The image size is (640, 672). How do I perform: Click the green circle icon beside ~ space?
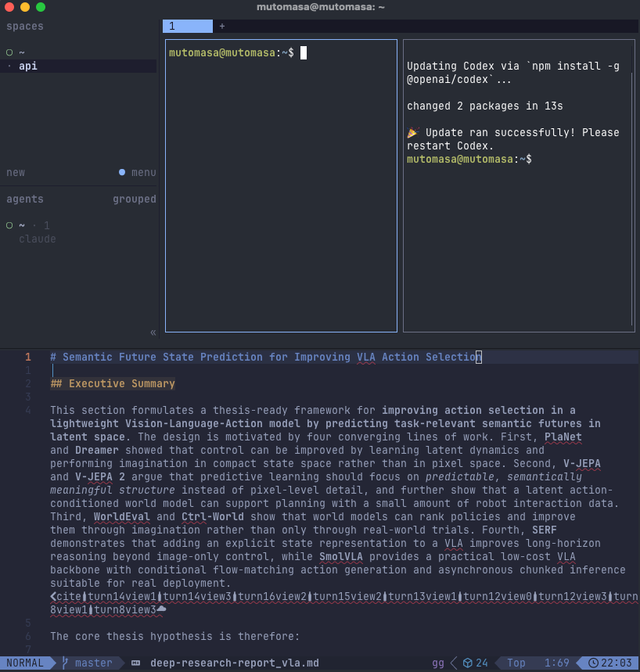(x=9, y=52)
